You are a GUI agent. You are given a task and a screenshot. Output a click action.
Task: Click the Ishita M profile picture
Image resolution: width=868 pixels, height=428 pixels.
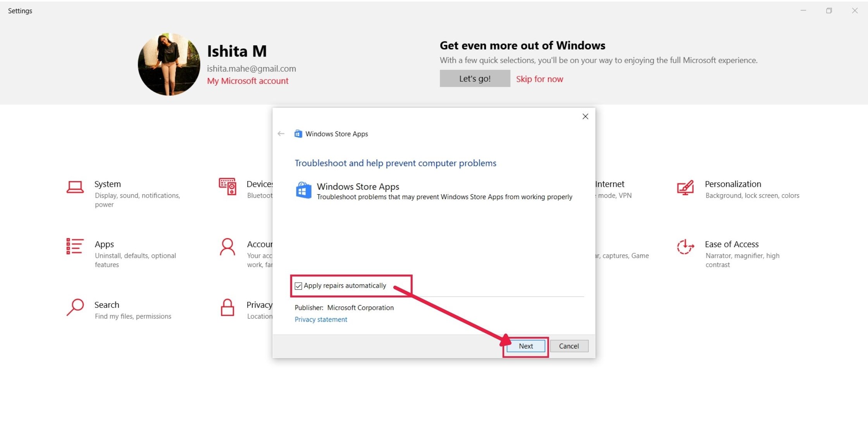(x=168, y=64)
